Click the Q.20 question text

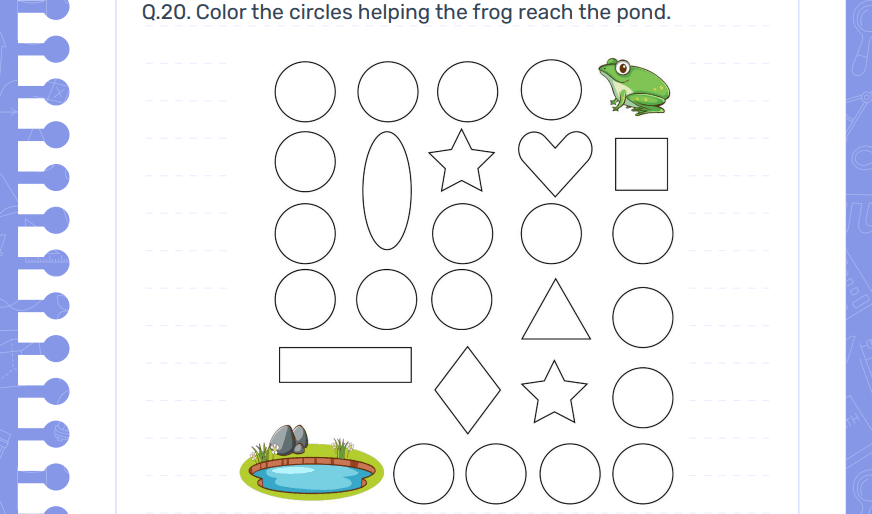(x=407, y=15)
